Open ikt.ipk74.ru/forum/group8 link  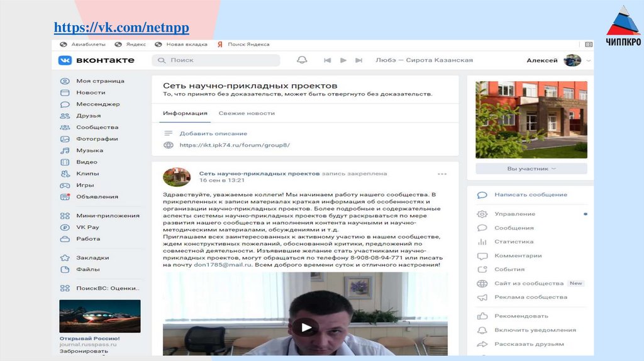coord(235,145)
